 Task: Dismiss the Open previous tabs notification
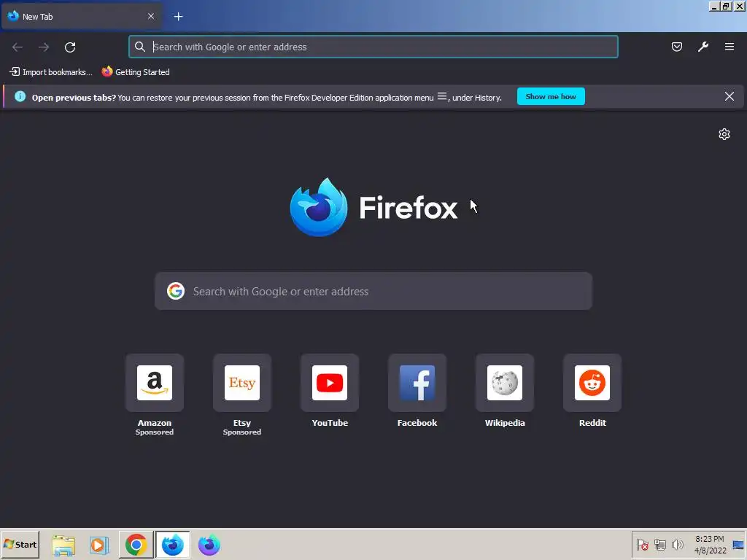729,97
